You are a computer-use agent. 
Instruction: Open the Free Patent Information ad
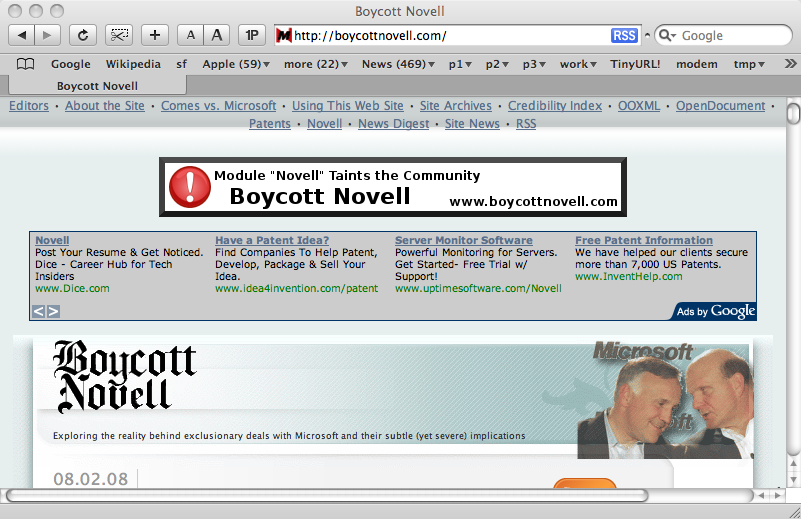tap(644, 240)
